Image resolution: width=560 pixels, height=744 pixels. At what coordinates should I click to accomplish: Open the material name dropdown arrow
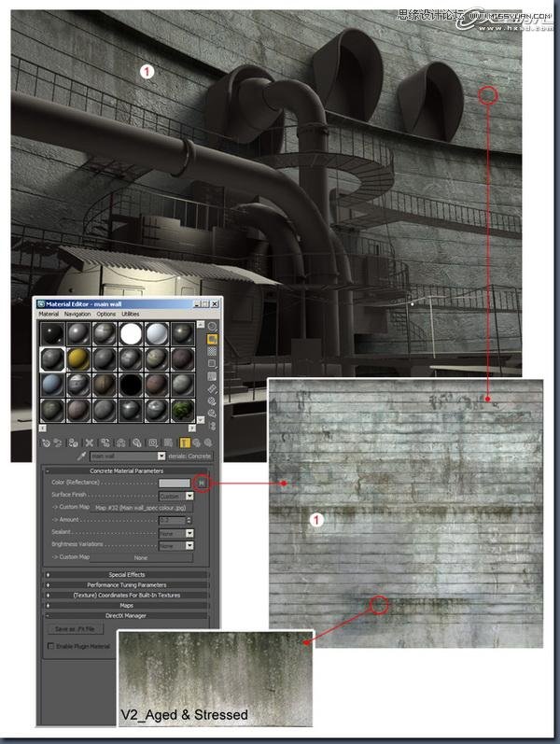[161, 456]
